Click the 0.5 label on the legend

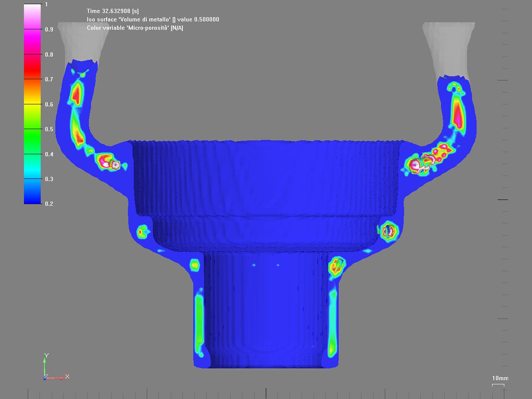[x=49, y=129]
